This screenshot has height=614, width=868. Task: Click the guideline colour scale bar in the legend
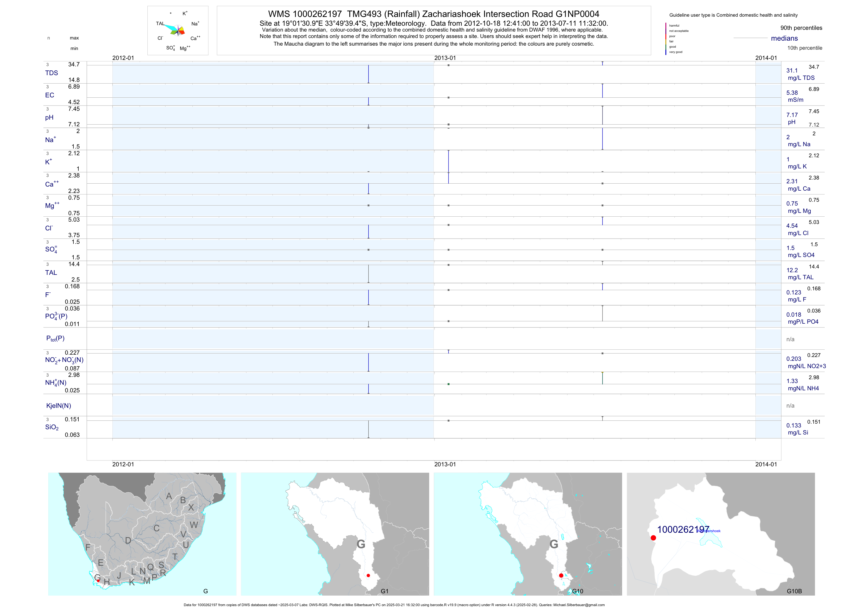point(666,39)
